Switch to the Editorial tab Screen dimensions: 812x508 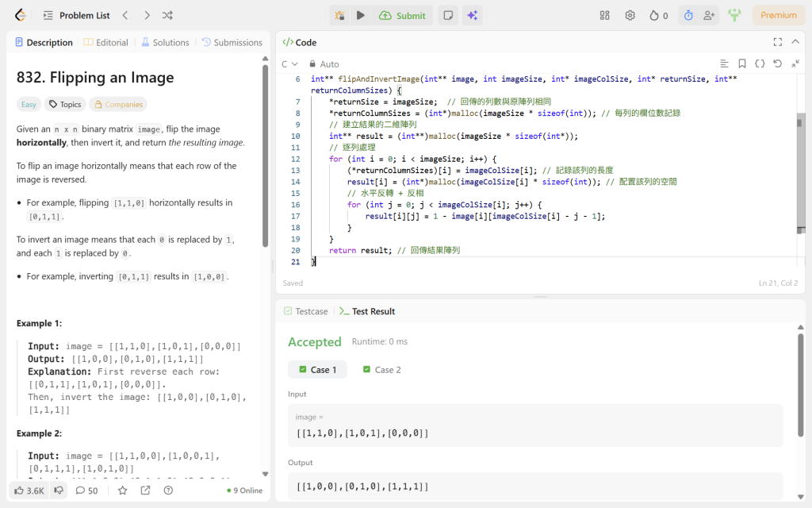click(106, 43)
